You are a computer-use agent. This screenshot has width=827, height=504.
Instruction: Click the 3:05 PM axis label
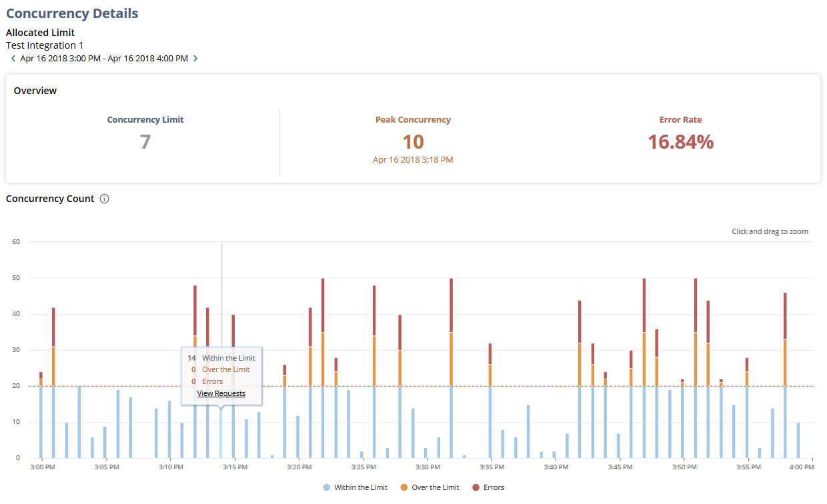point(105,467)
